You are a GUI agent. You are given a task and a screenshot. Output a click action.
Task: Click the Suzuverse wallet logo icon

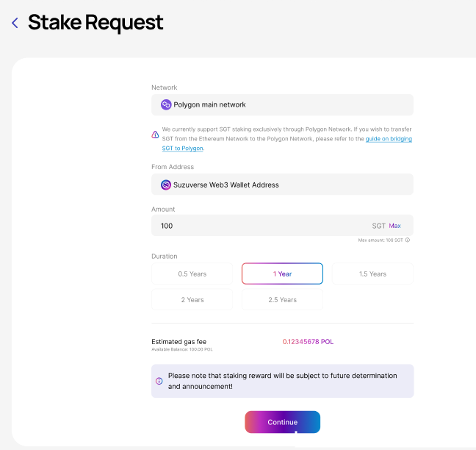[x=166, y=185]
